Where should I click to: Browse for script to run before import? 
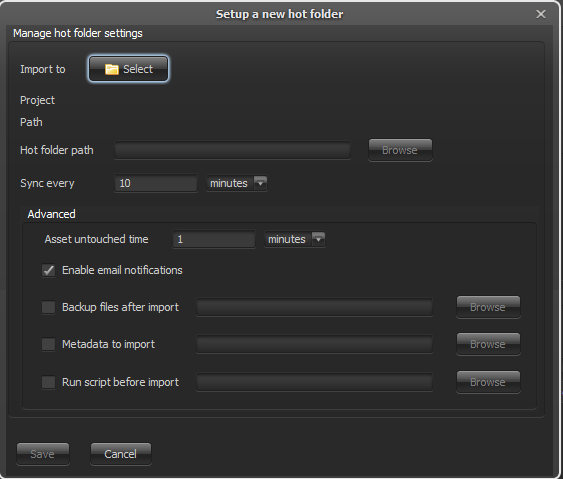(488, 382)
